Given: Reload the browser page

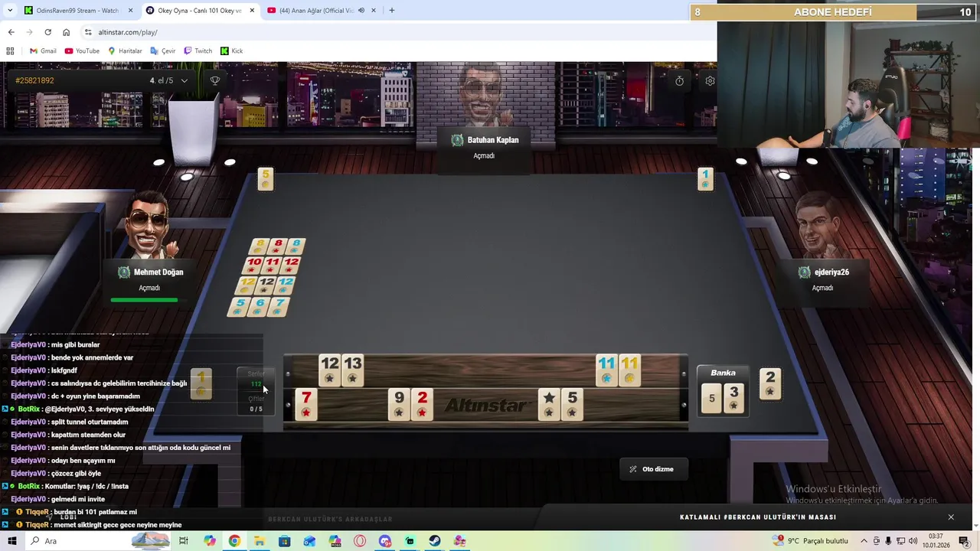Looking at the screenshot, I should [47, 32].
